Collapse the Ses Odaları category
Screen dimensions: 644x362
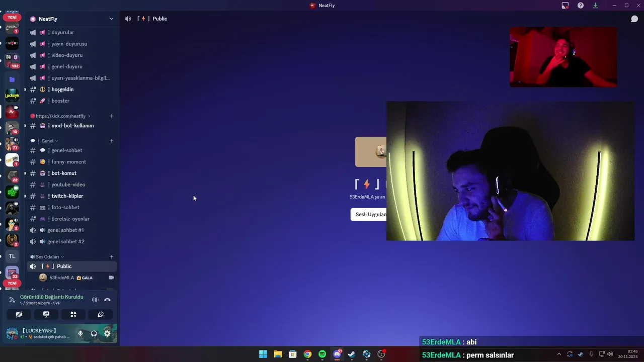tap(47, 257)
